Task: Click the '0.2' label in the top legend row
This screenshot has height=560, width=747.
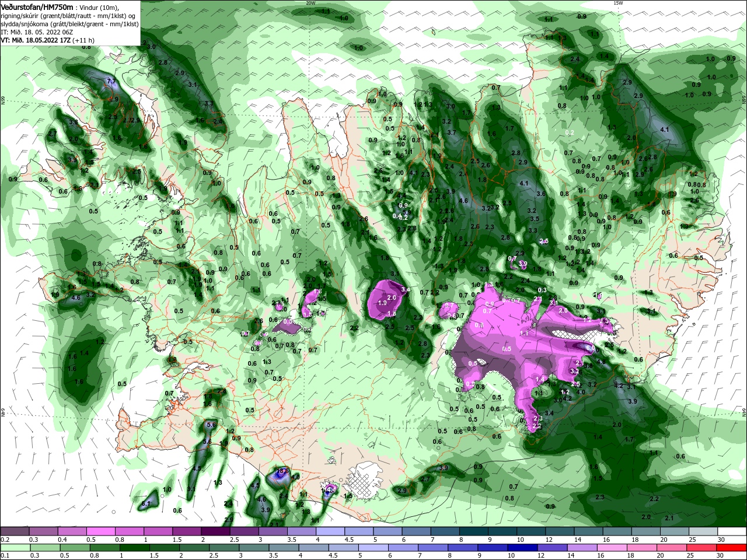Action: (5, 540)
